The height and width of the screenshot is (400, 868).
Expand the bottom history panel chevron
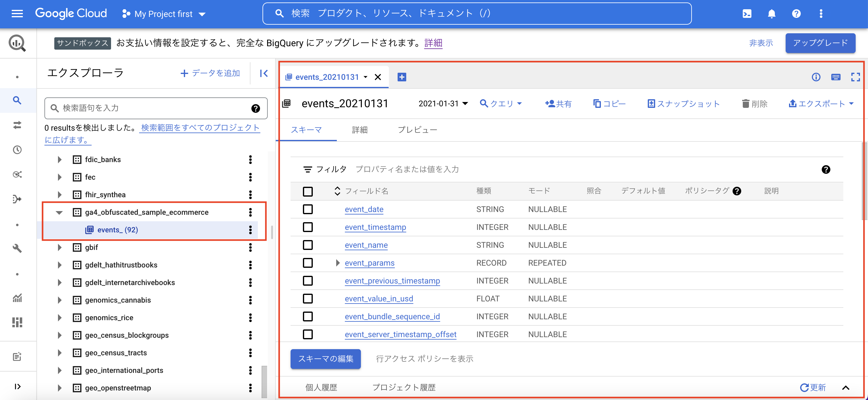[846, 388]
